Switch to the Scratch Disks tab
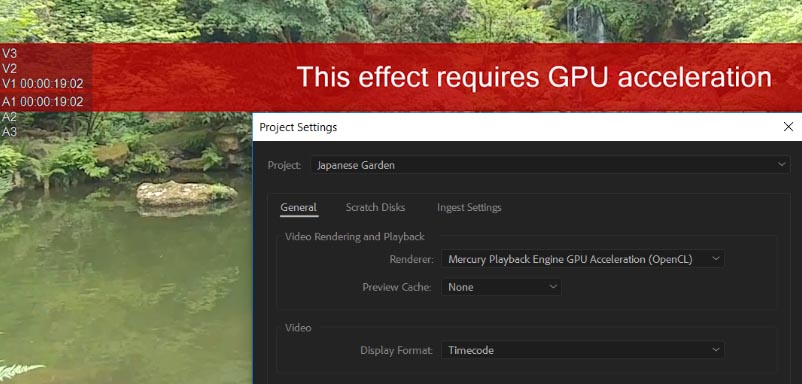This screenshot has height=384, width=802. click(x=375, y=208)
